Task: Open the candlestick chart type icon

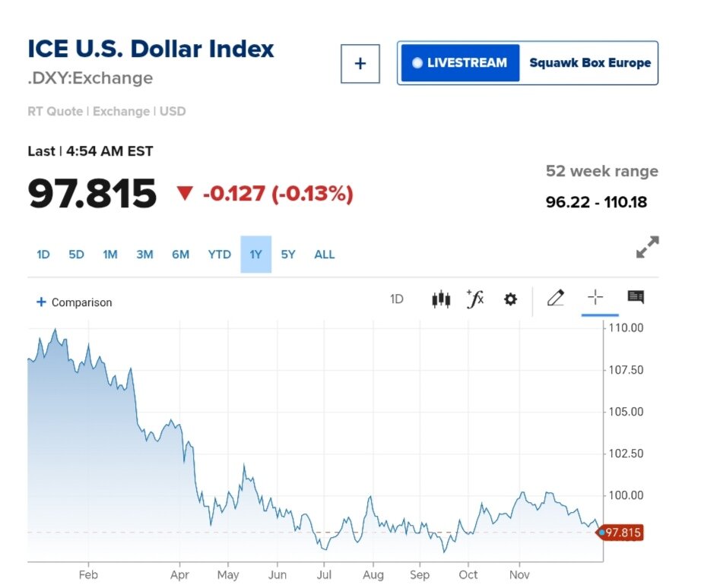Action: point(441,299)
